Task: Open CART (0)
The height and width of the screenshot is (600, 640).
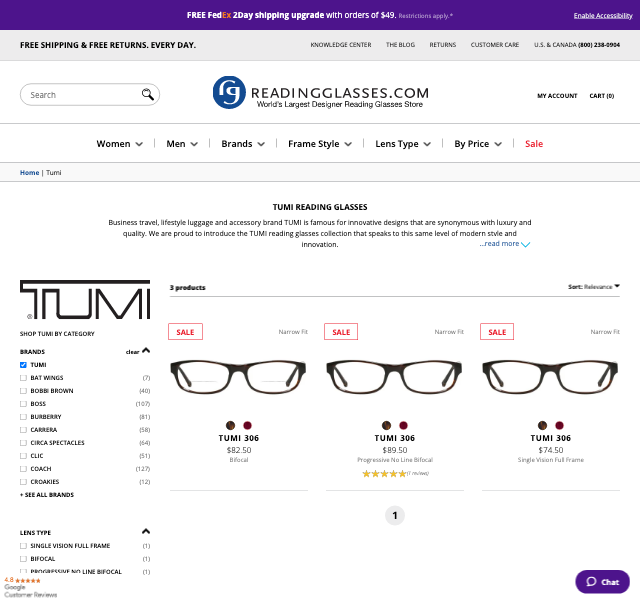Action: click(x=602, y=96)
